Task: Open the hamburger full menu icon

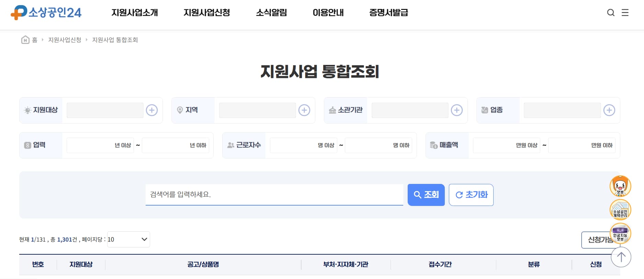Action: coord(625,13)
